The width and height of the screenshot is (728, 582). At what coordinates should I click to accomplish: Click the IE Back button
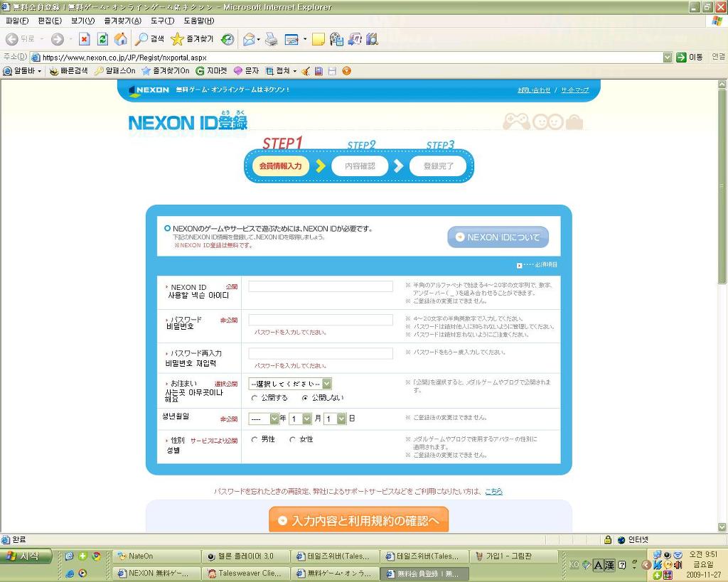tap(19, 40)
